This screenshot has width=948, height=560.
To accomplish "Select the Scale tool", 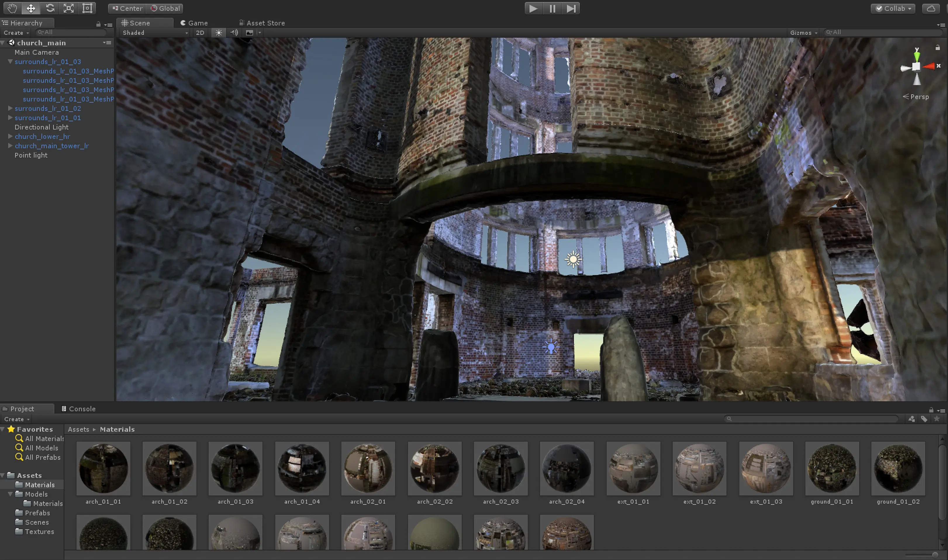I will [x=69, y=8].
